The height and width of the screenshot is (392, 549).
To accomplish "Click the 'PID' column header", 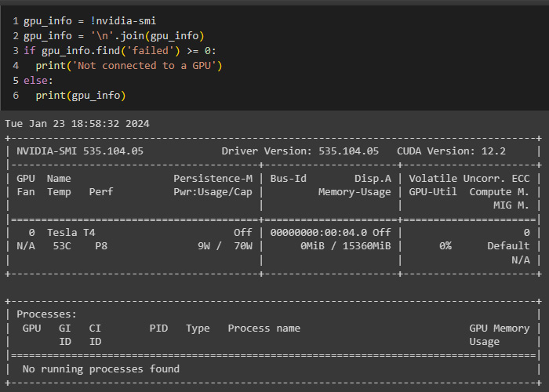I will (158, 328).
